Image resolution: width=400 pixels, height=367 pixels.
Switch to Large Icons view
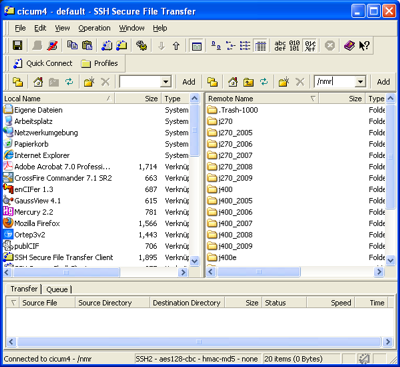click(216, 45)
